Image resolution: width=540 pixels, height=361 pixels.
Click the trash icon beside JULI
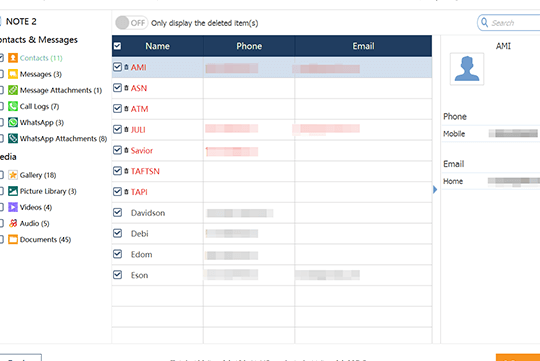(126, 130)
